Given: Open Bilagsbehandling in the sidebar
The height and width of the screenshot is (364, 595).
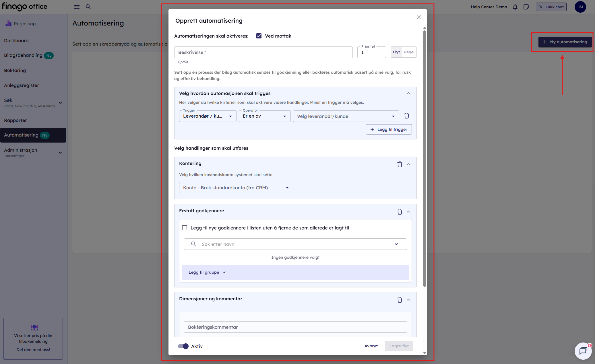Looking at the screenshot, I should (23, 55).
